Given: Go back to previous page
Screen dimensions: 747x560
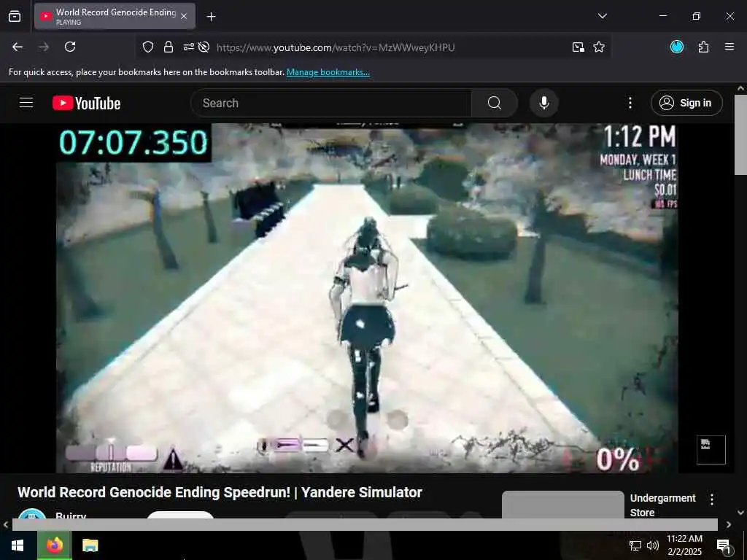Looking at the screenshot, I should click(x=18, y=47).
